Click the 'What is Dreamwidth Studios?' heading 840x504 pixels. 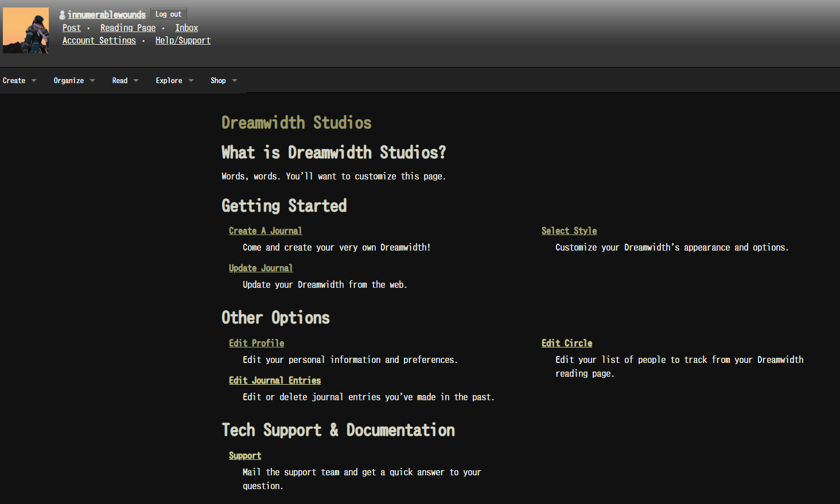pos(334,153)
